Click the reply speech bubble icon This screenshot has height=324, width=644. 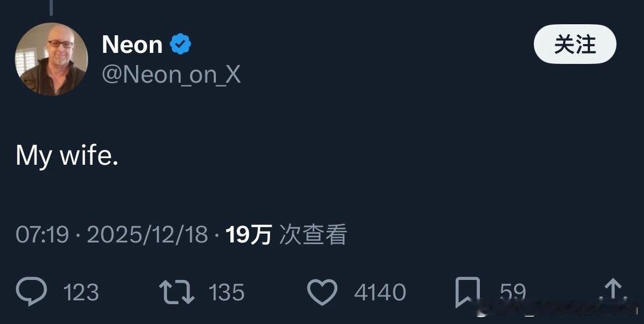coord(31,292)
